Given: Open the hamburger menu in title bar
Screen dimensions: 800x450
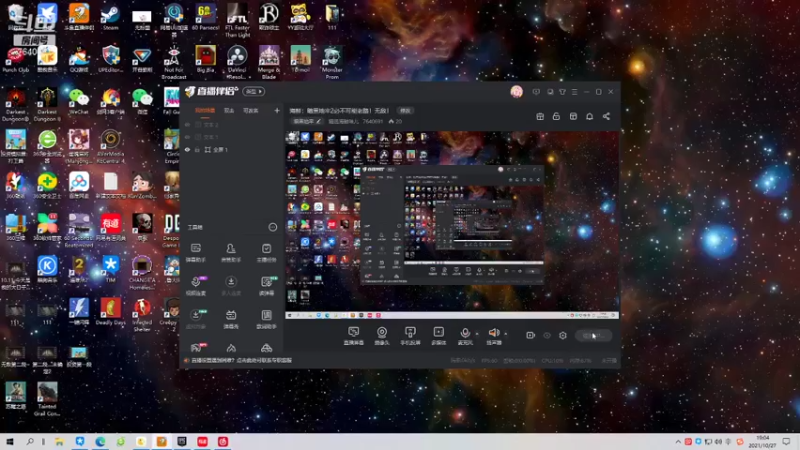Looking at the screenshot, I should click(574, 92).
